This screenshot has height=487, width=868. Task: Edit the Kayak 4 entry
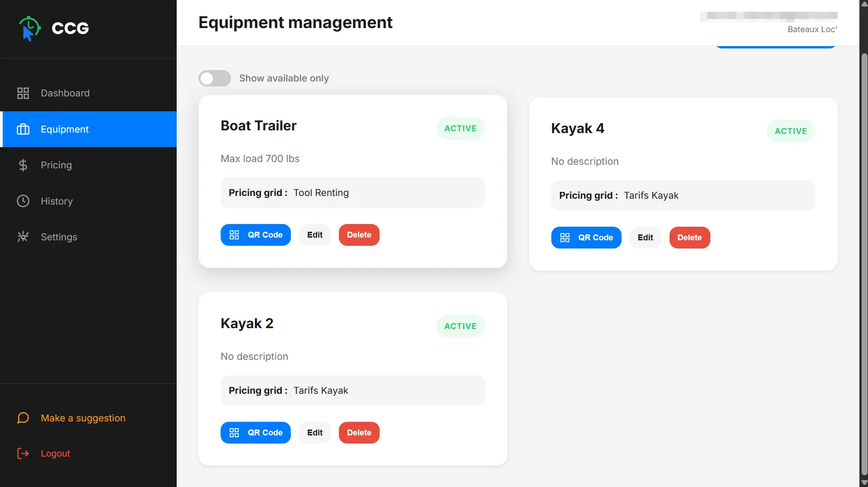[645, 238]
